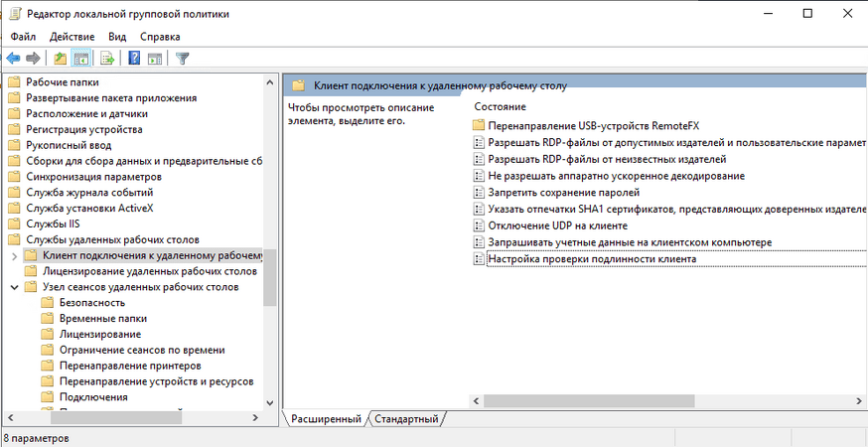The width and height of the screenshot is (868, 447).
Task: Toggle the console tree show/hide icon
Action: coord(80,59)
